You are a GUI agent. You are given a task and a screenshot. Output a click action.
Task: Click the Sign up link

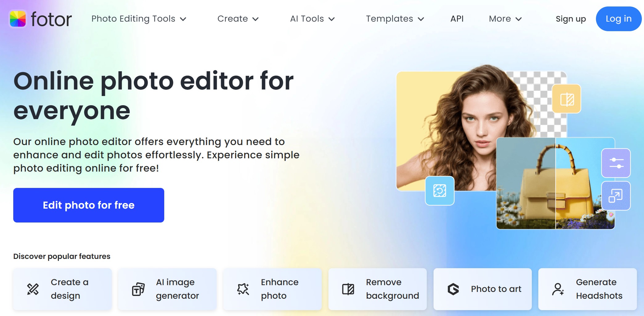pos(571,19)
